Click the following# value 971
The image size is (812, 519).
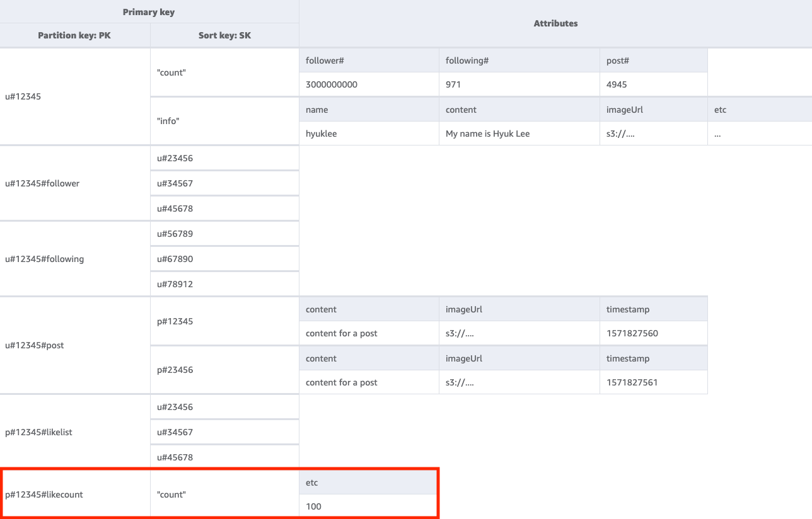(x=453, y=84)
